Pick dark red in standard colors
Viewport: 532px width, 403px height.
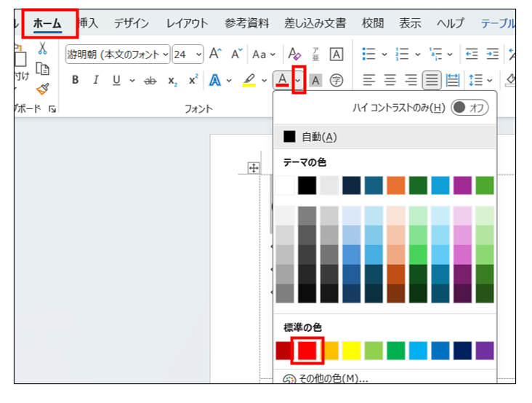(283, 351)
